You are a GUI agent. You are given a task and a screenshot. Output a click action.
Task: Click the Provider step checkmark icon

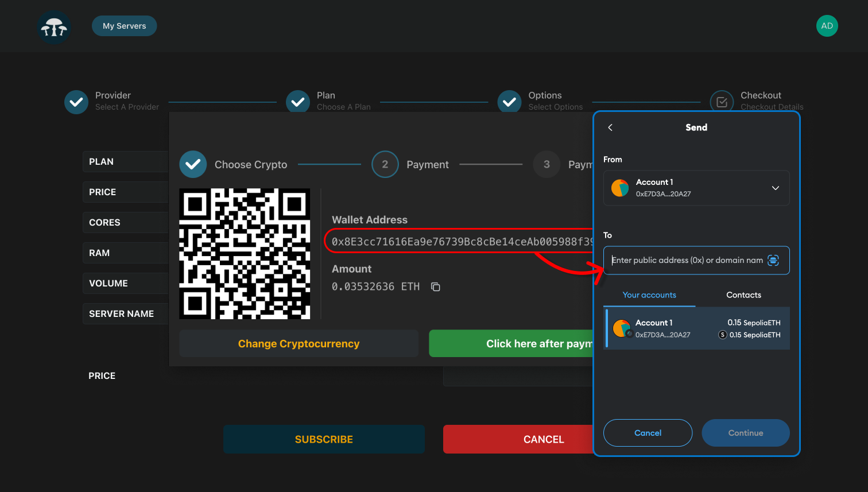click(76, 102)
